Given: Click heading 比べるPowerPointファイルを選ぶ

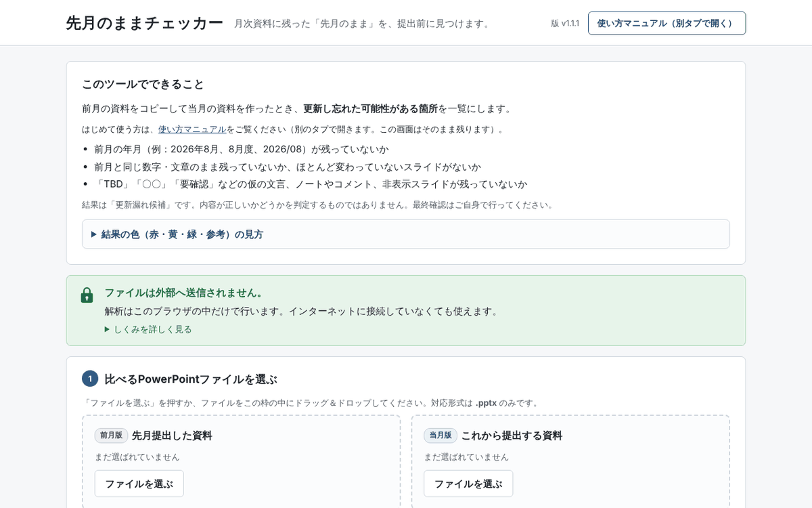Looking at the screenshot, I should tap(191, 379).
